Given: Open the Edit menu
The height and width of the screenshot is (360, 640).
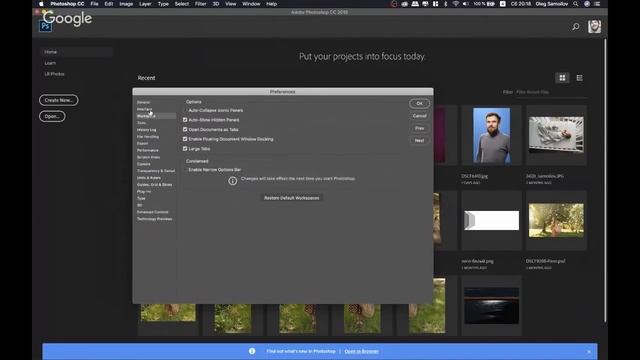Looking at the screenshot, I should pos(109,4).
